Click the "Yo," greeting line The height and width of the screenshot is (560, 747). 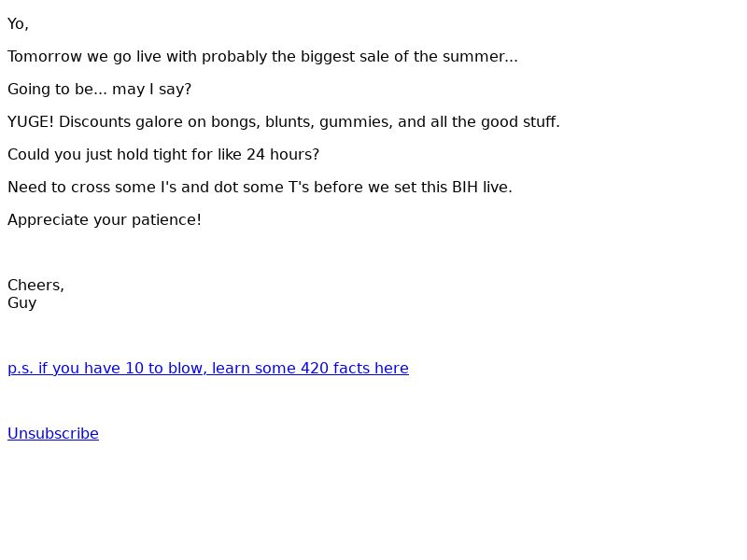(x=18, y=24)
